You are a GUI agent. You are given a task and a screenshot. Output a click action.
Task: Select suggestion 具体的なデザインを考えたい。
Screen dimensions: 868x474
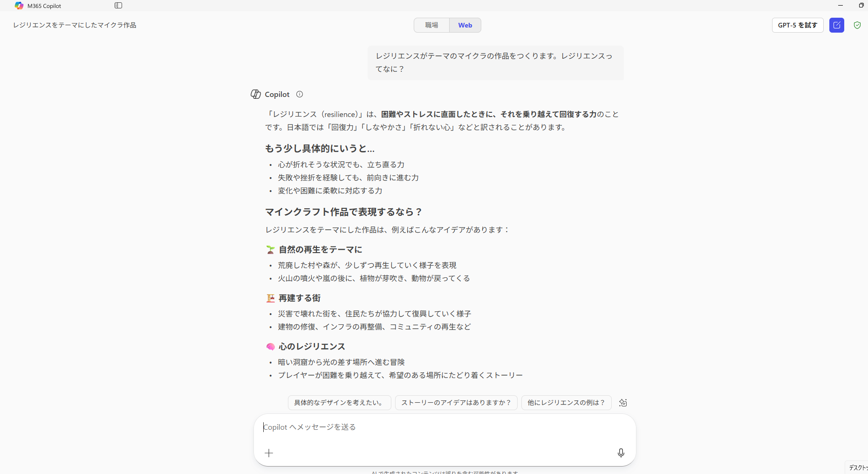tap(339, 403)
